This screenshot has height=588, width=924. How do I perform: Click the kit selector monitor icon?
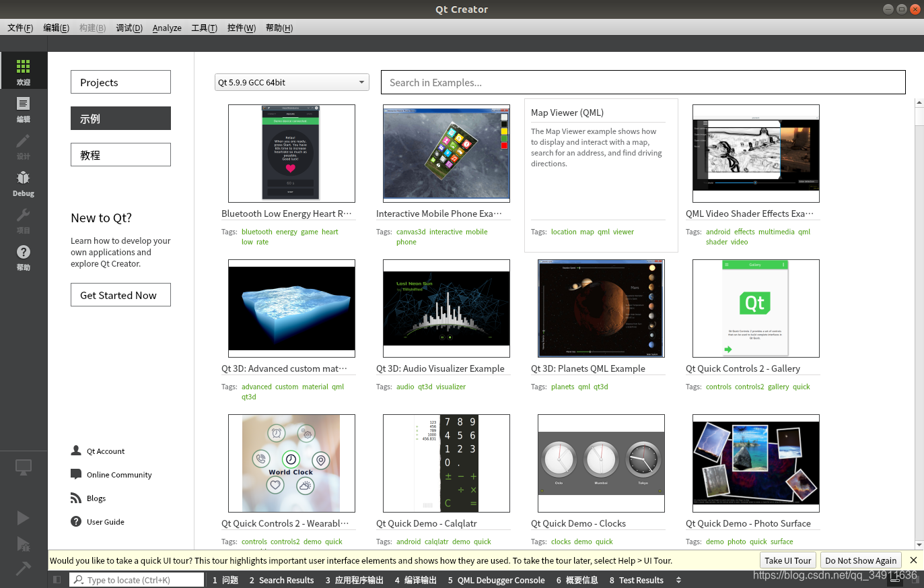click(24, 467)
